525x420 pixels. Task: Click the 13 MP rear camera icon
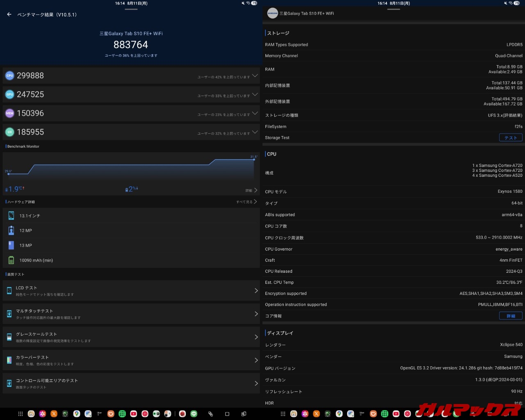coord(11,245)
